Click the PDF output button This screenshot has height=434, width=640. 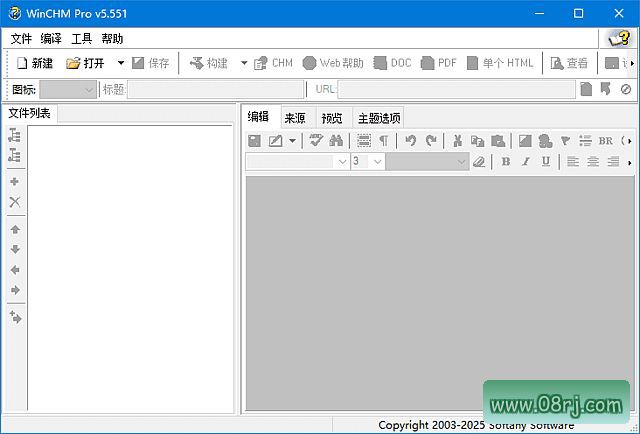(439, 63)
